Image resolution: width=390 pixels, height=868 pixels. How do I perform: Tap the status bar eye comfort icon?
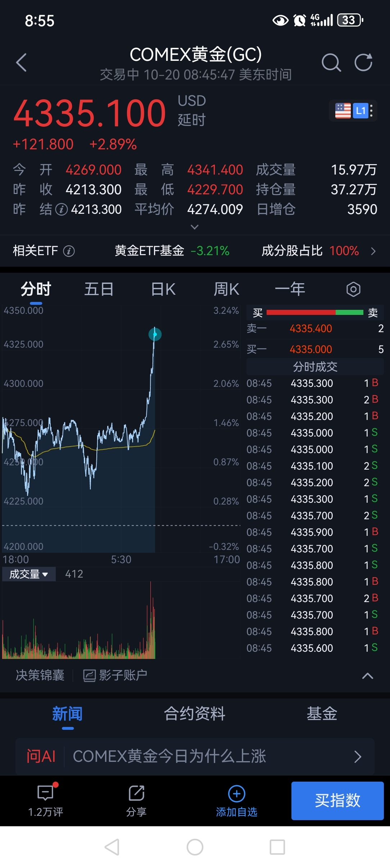(x=280, y=21)
